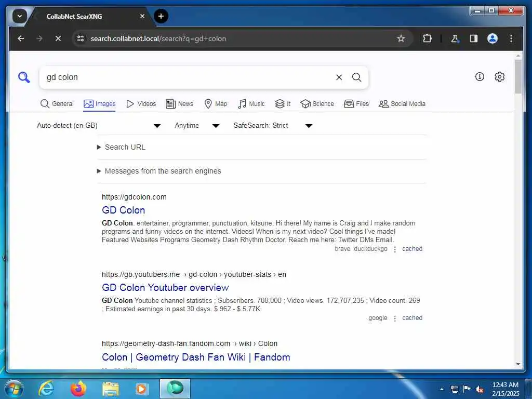Click the duckduckgo engine label

[370, 249]
